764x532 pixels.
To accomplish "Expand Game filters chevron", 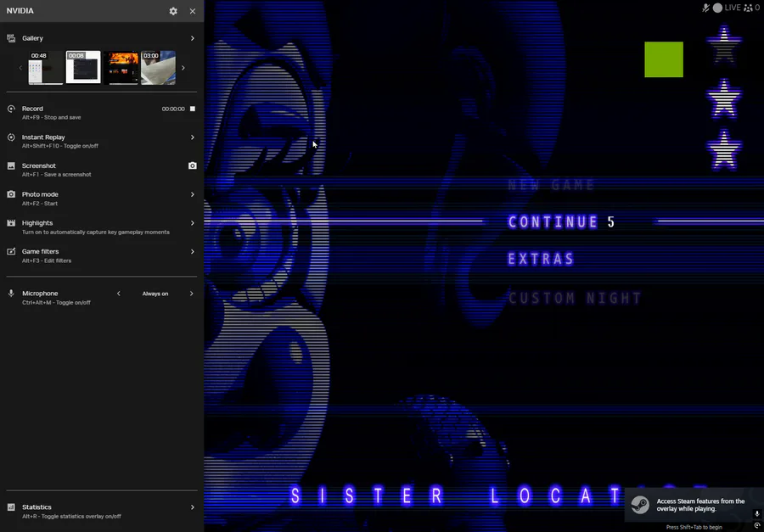I will (x=193, y=251).
